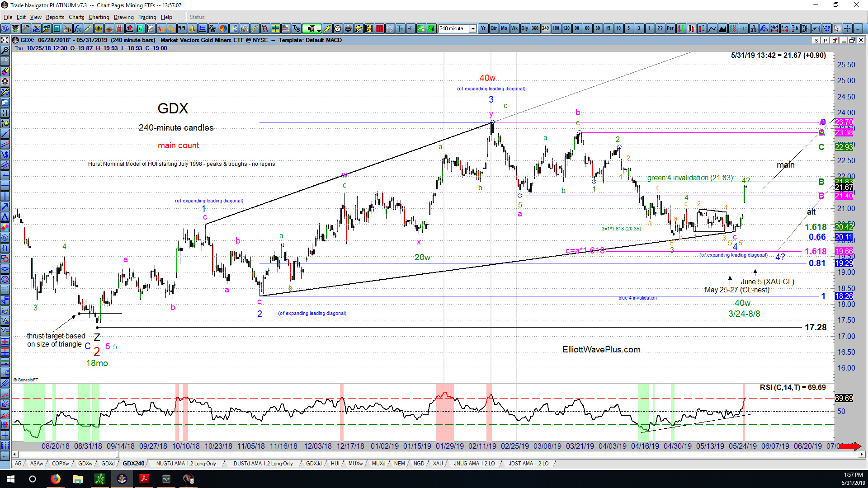The width and height of the screenshot is (868, 488).
Task: Toggle the 240 minute timeframe button
Action: click(x=545, y=28)
